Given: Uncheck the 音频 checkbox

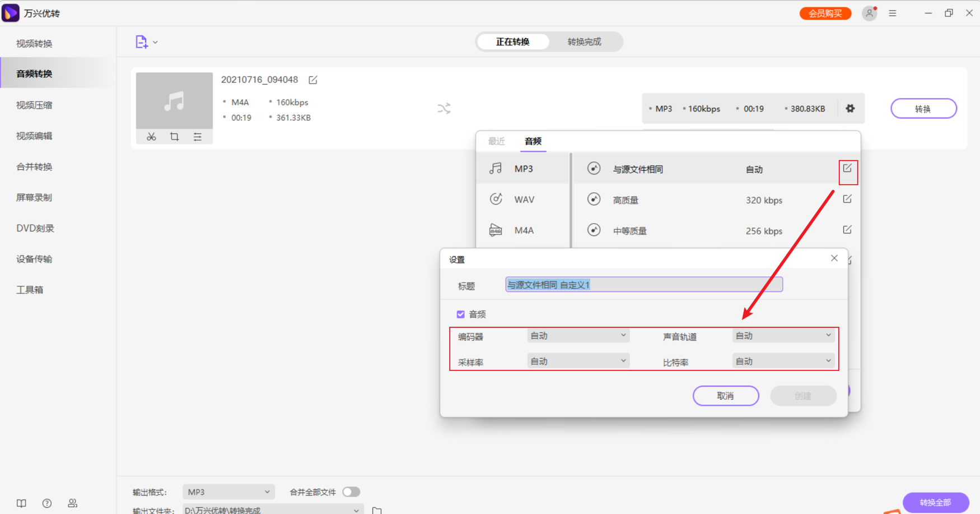Looking at the screenshot, I should pos(461,314).
